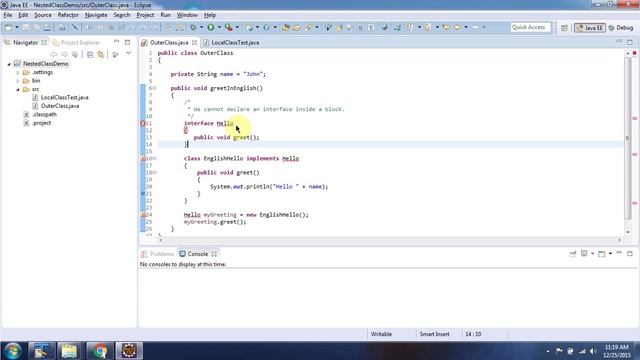Minimize the Navigator panel
The width and height of the screenshot is (640, 360).
pos(116,42)
